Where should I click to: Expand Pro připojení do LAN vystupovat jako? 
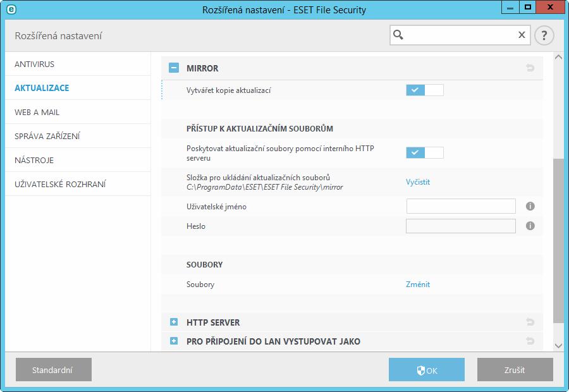[x=174, y=341]
